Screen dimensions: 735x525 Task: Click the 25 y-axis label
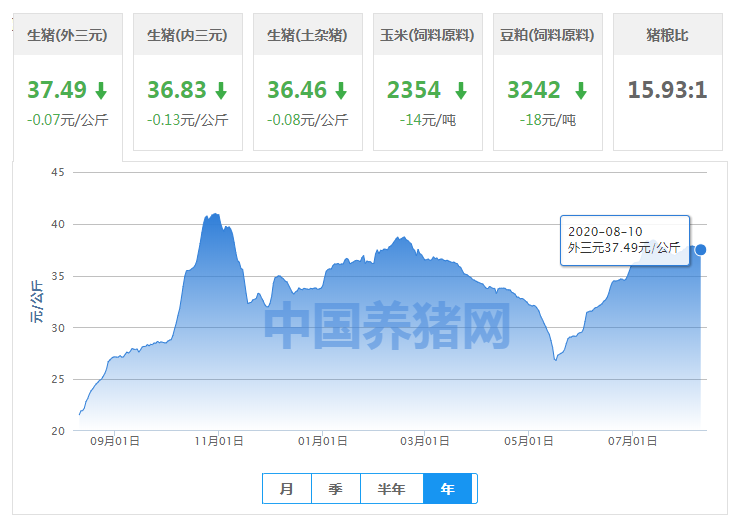pos(58,379)
